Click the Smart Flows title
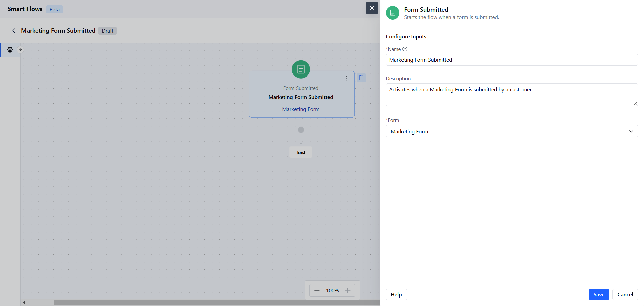 click(x=25, y=9)
